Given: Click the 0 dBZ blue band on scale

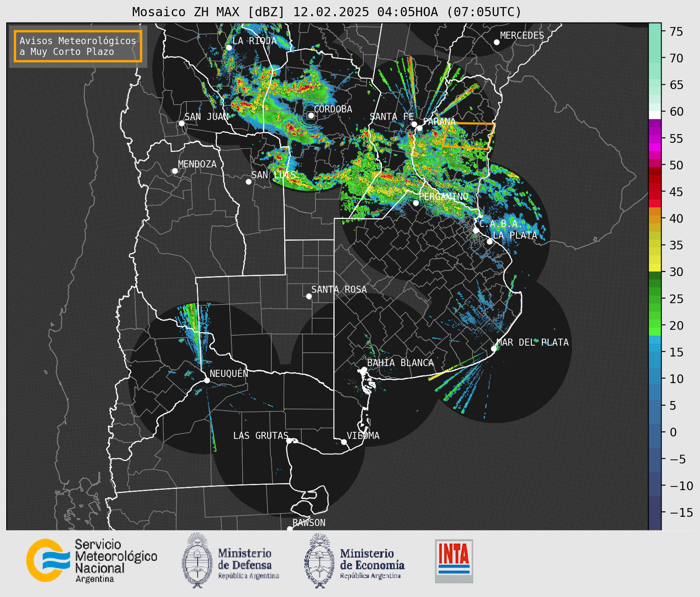Looking at the screenshot, I should click(x=655, y=432).
